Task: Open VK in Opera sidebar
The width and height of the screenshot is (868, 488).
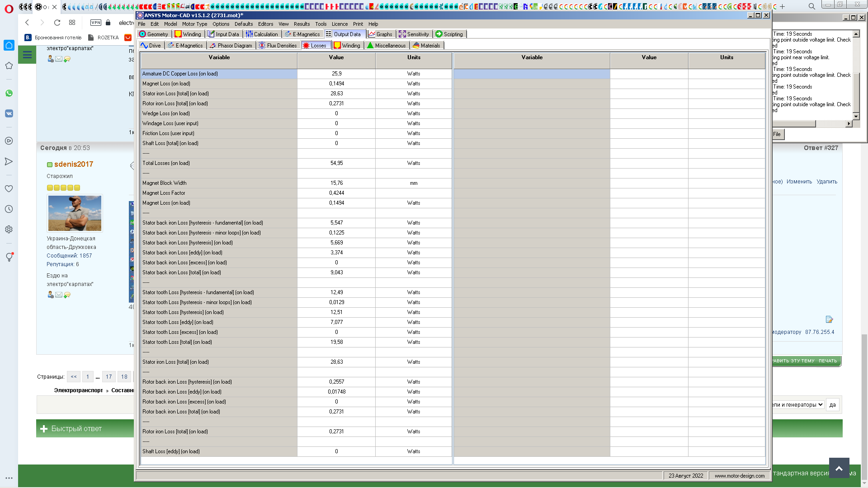Action: [9, 113]
